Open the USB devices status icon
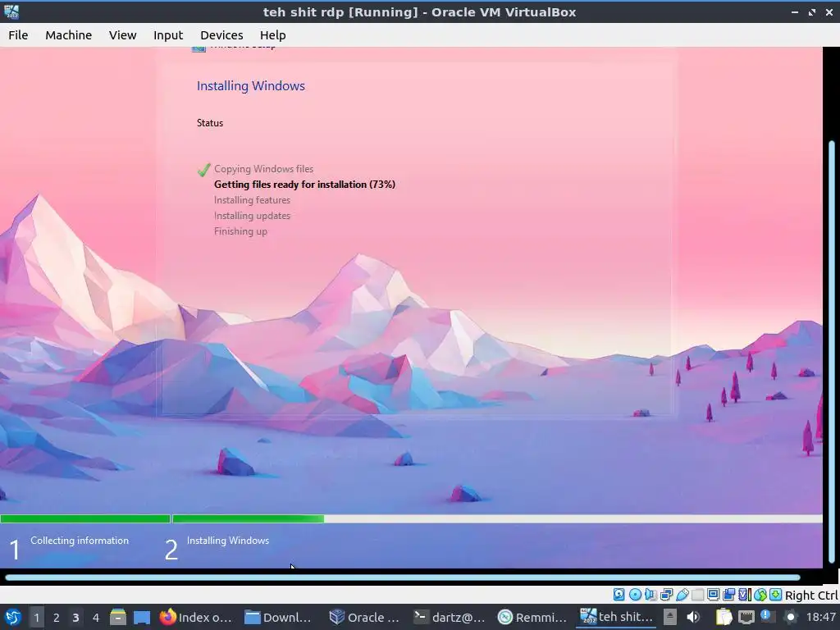The width and height of the screenshot is (840, 630). 682,595
